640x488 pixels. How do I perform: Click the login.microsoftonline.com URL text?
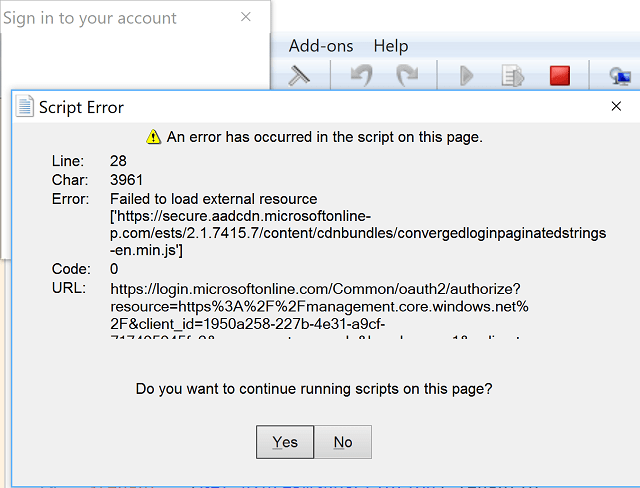pos(320,313)
